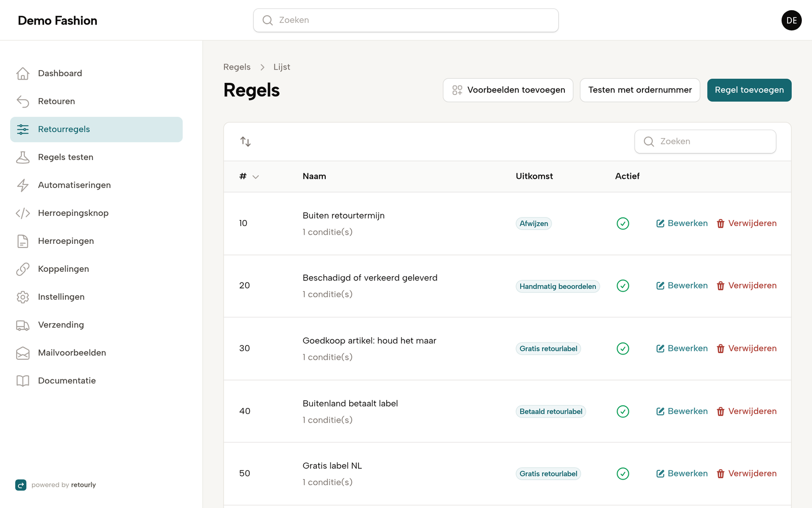Click Bewerken for Buitenland betaalt label
Screen dimensions: 812x508
click(682, 411)
